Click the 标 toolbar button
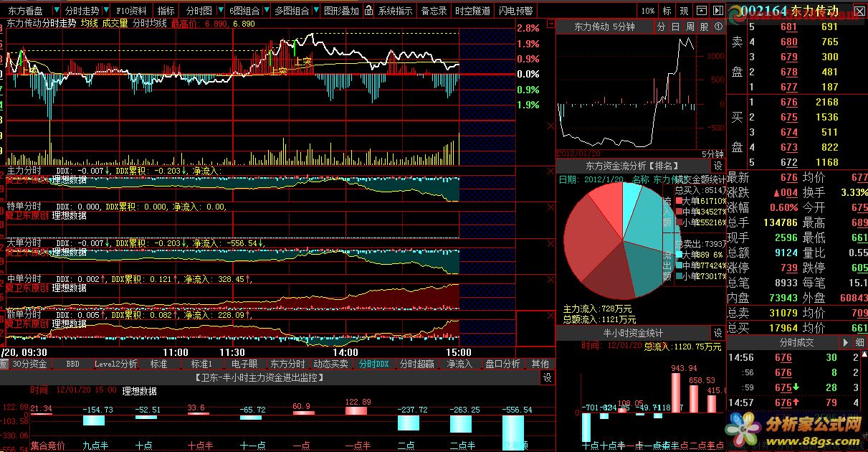The image size is (868, 452). tap(667, 11)
